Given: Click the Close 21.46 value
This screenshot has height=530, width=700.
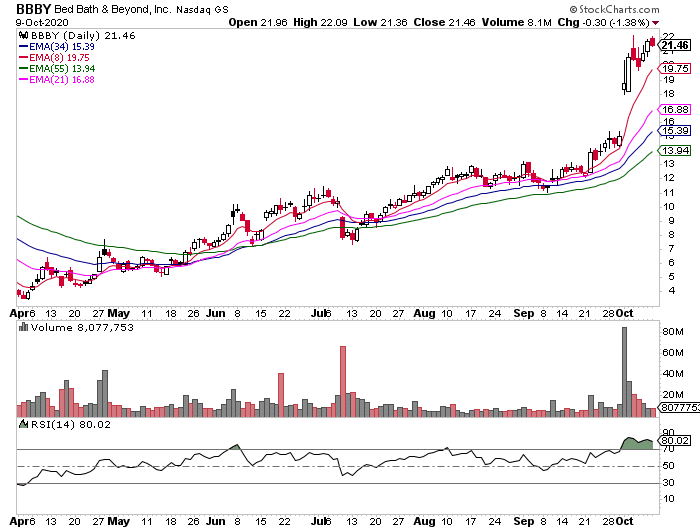Looking at the screenshot, I should click(x=444, y=22).
